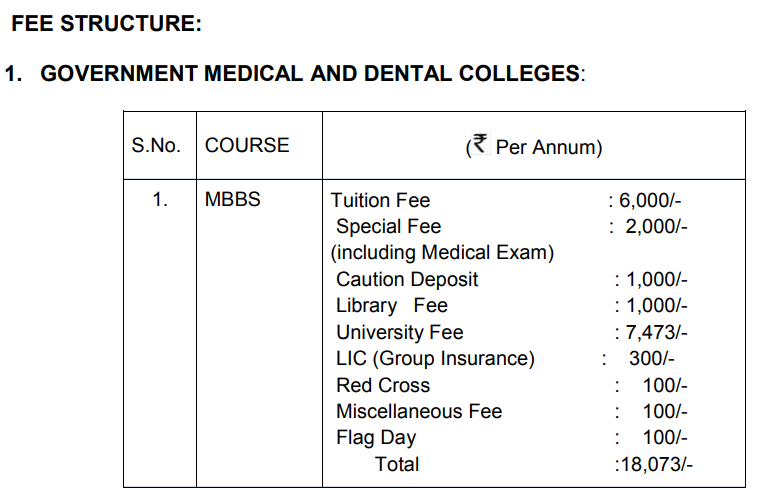Click the serial number 1. cell
The width and height of the screenshot is (763, 490).
[x=160, y=200]
